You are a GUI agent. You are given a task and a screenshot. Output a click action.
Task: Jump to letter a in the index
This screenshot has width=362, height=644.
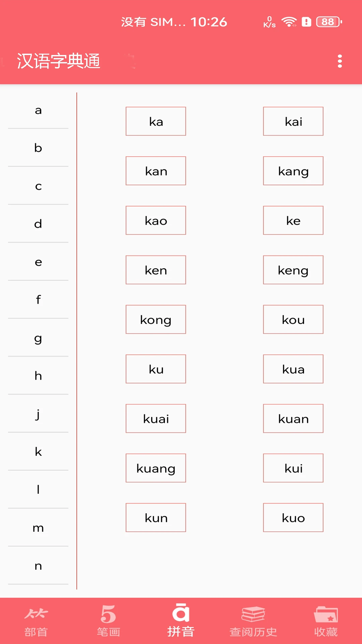(x=38, y=111)
